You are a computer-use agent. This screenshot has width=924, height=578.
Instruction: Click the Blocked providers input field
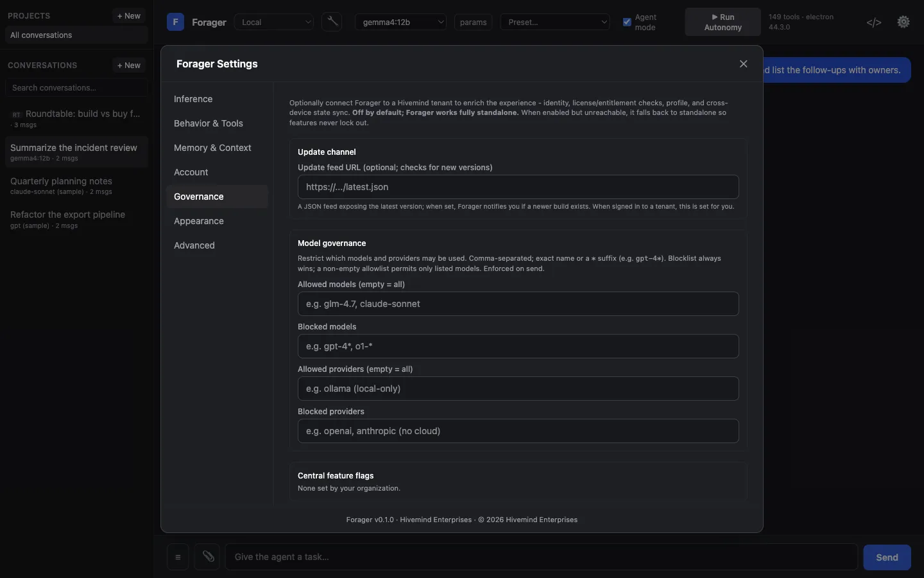point(518,431)
